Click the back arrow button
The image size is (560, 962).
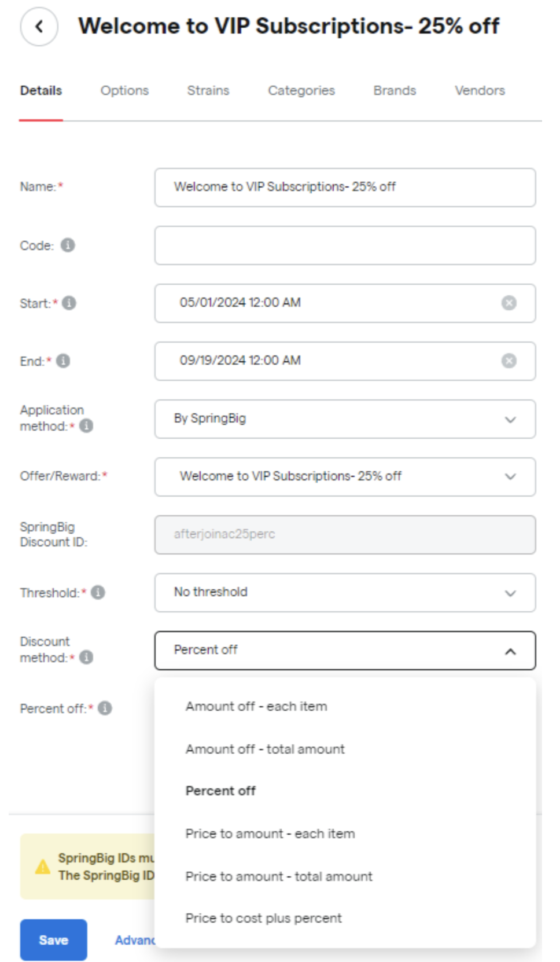[x=39, y=26]
